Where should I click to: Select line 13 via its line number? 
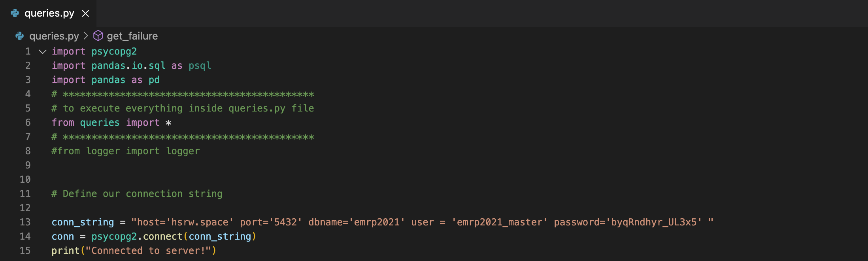pyautogui.click(x=25, y=222)
